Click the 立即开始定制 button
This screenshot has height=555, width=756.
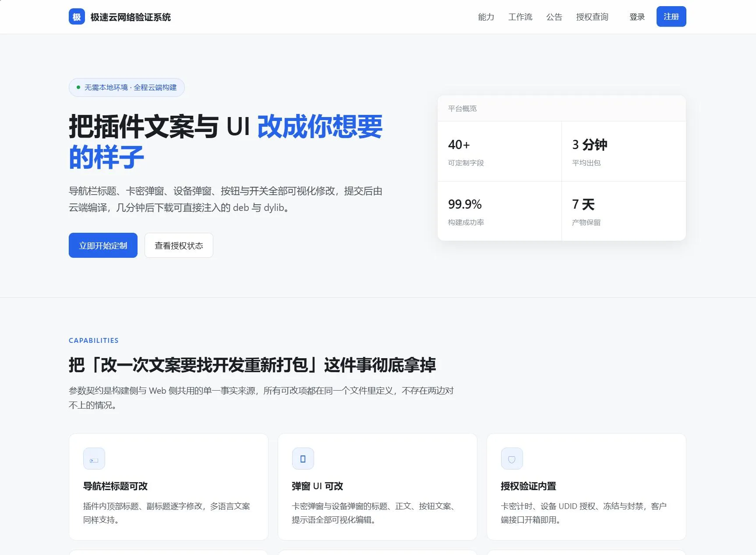coord(103,245)
